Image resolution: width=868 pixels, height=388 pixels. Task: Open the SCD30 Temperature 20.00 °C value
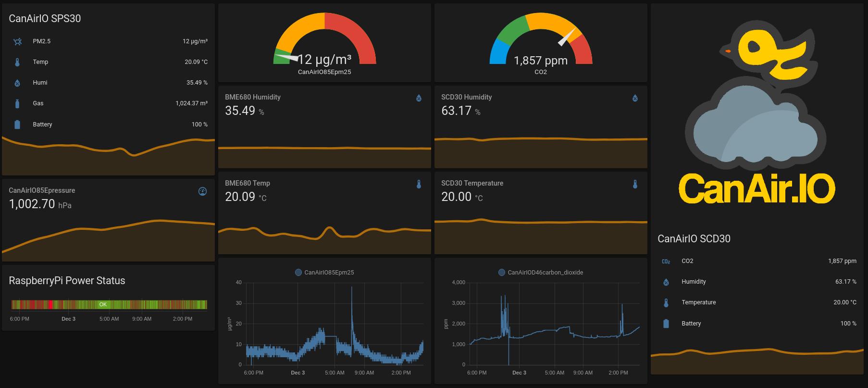[x=462, y=197]
